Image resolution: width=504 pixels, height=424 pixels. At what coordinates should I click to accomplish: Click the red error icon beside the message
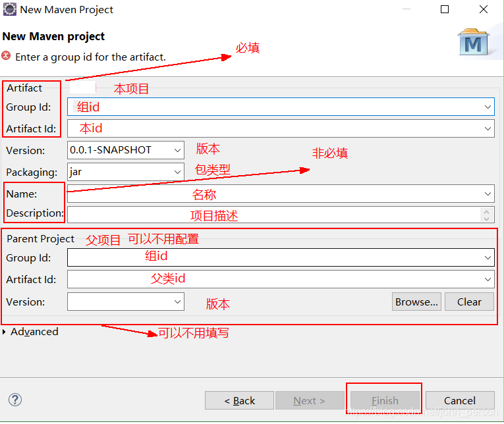click(6, 55)
